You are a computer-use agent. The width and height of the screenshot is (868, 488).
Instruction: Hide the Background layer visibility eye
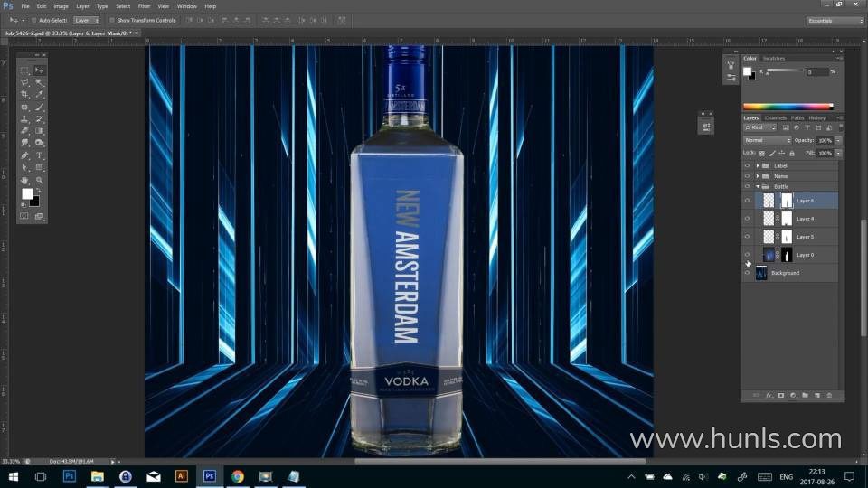[x=748, y=273]
